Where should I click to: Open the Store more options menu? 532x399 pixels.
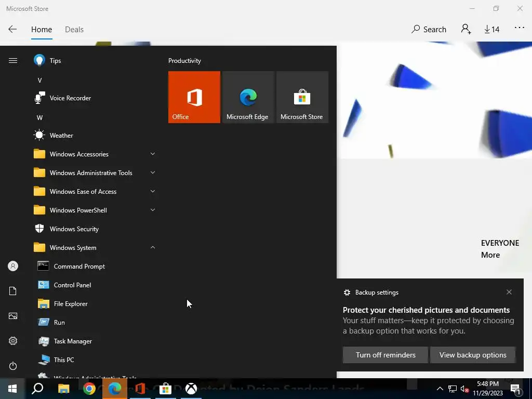point(520,28)
